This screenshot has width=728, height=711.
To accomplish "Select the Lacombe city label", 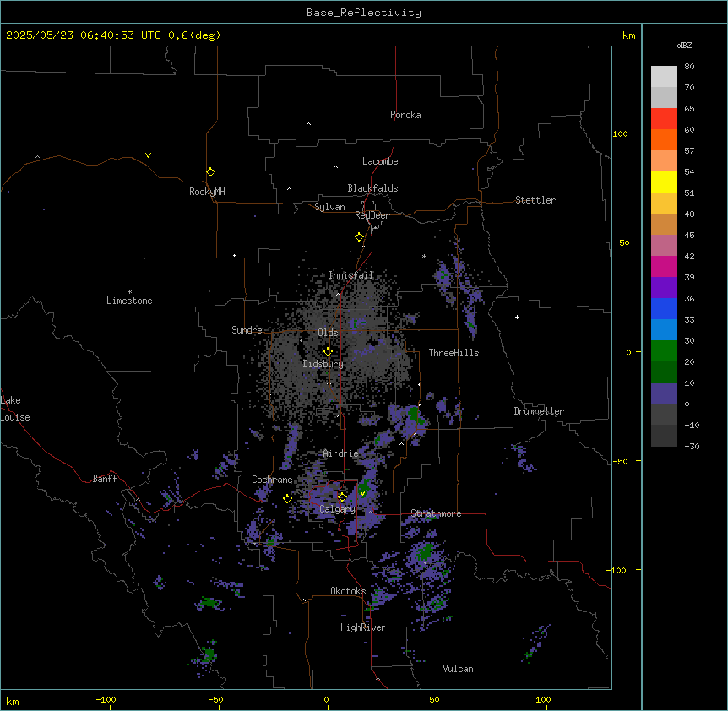I will click(x=380, y=161).
